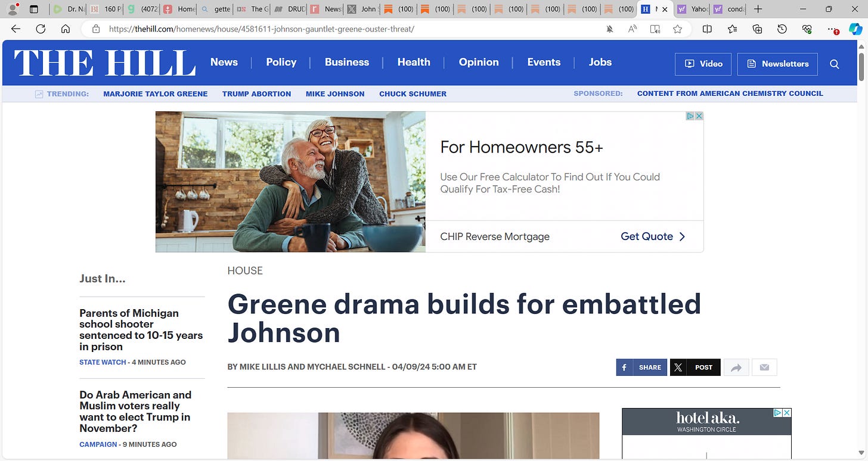
Task: Open Browser essentials heart icon
Action: click(807, 29)
